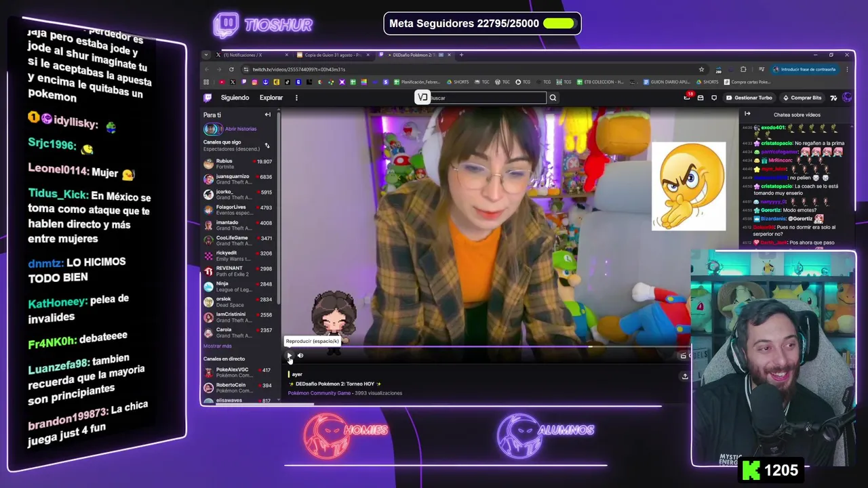Expand list with Mostrar más
This screenshot has width=868, height=488.
(217, 346)
